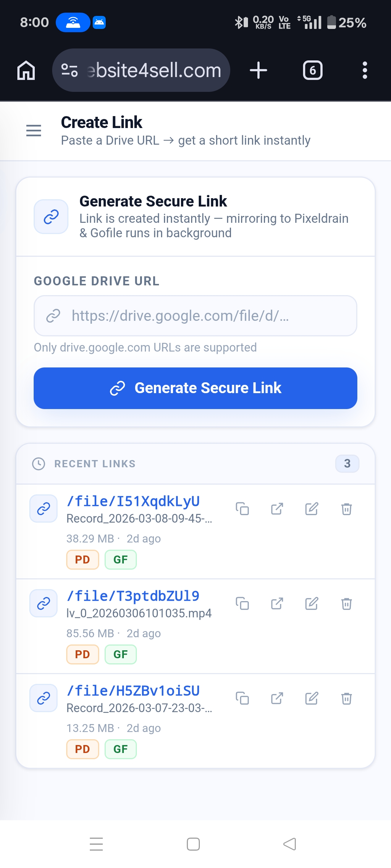Image resolution: width=391 pixels, height=868 pixels.
Task: Tap the Google Drive URL input field
Action: (x=195, y=316)
